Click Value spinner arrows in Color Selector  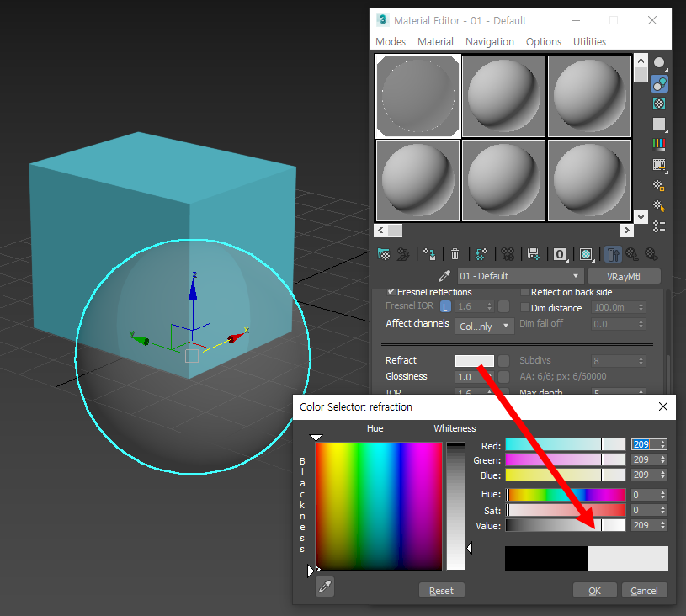click(663, 525)
